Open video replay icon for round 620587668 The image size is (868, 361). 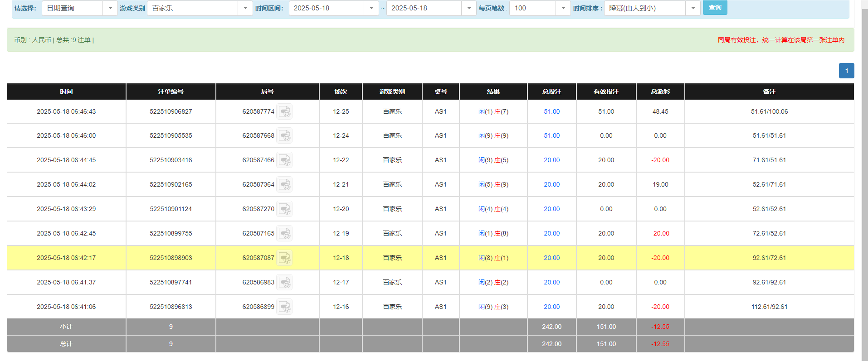point(284,135)
